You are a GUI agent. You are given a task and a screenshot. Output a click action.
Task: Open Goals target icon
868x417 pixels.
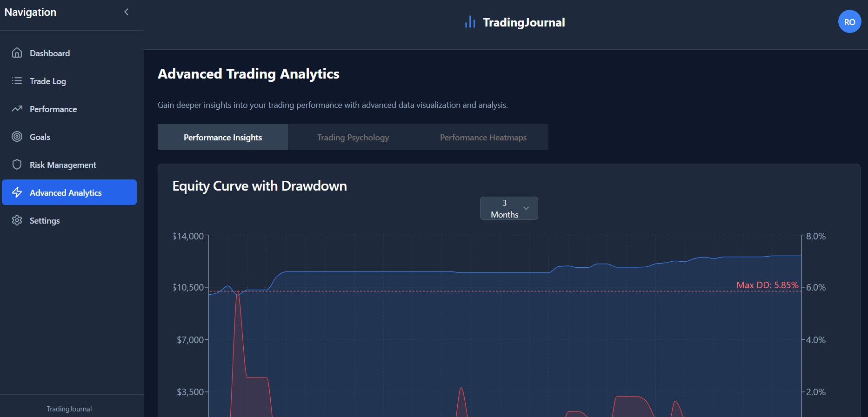coord(17,137)
